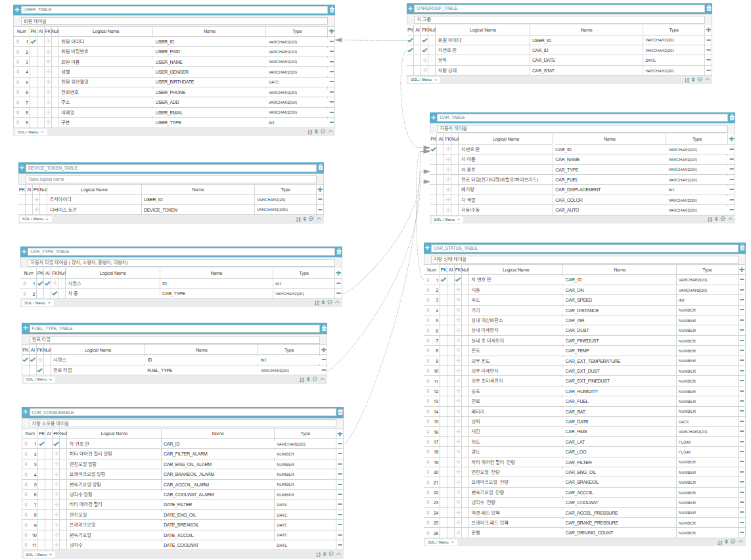Remove the USER_EMAIL column row
Screen dimensions: 751x560
(331, 112)
